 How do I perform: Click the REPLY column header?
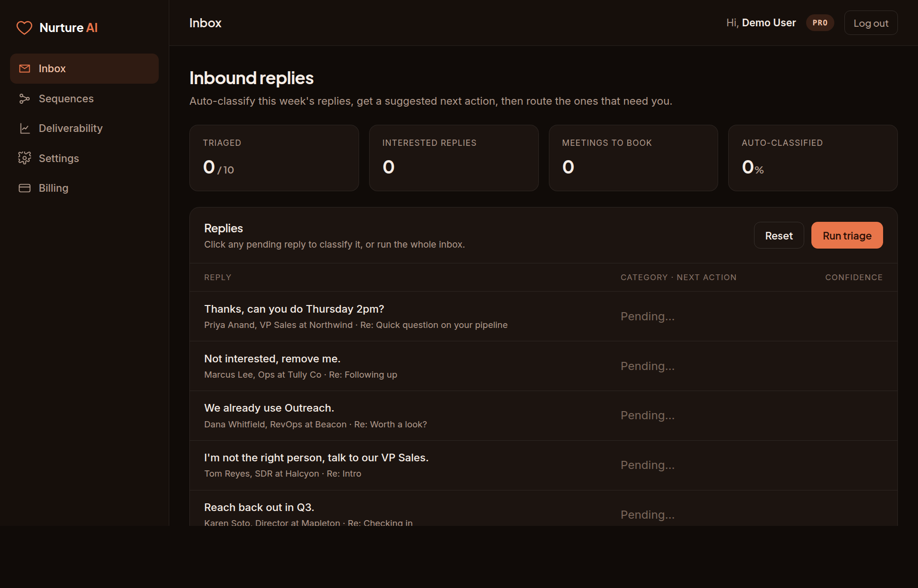point(218,277)
